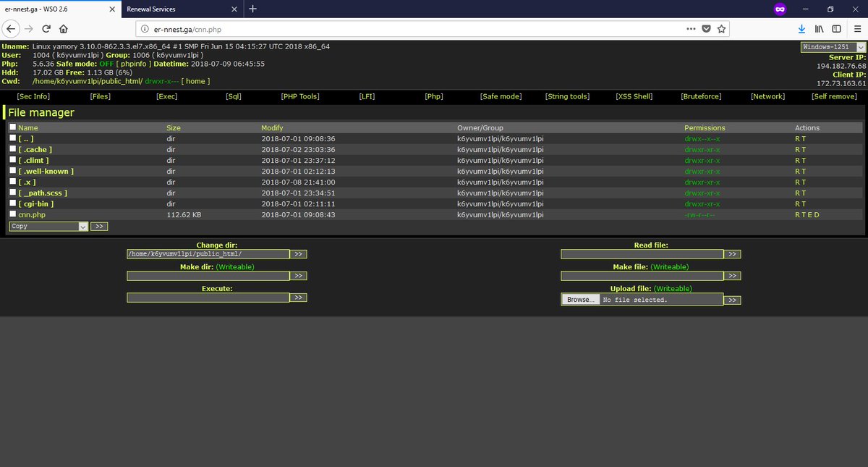Tick the select-all checkbox beside Name header

click(12, 127)
